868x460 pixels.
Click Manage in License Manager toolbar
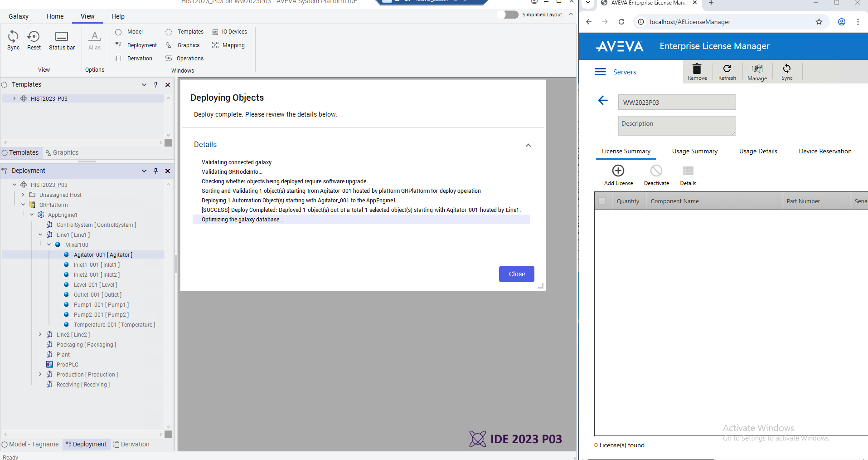(757, 72)
